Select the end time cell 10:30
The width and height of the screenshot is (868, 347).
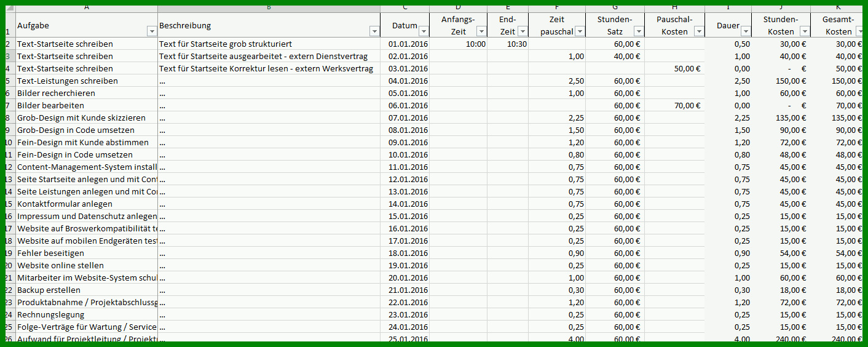(508, 44)
